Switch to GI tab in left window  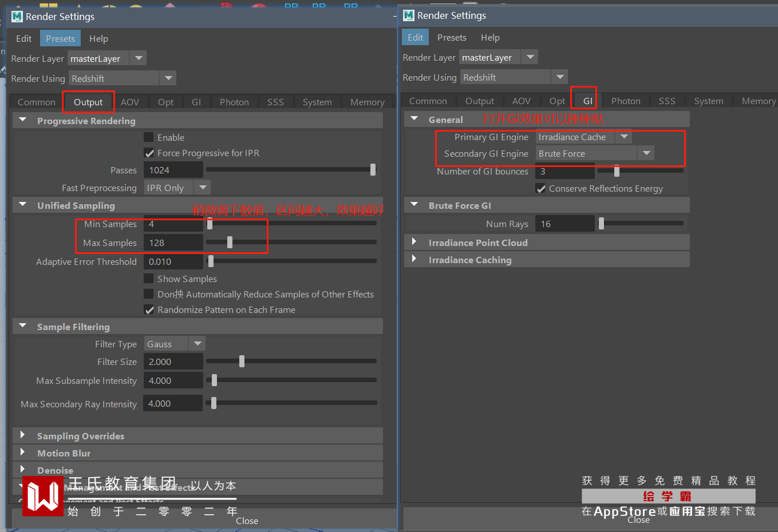tap(196, 102)
